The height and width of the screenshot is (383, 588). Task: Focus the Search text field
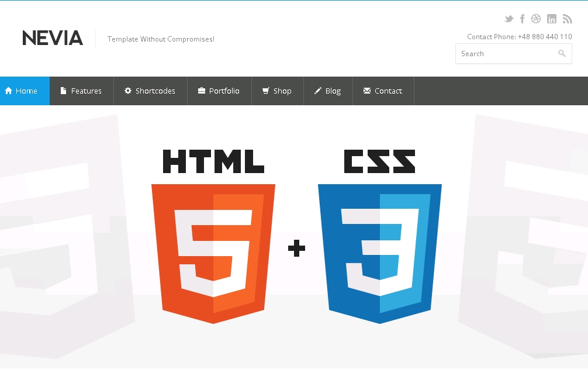pos(506,53)
